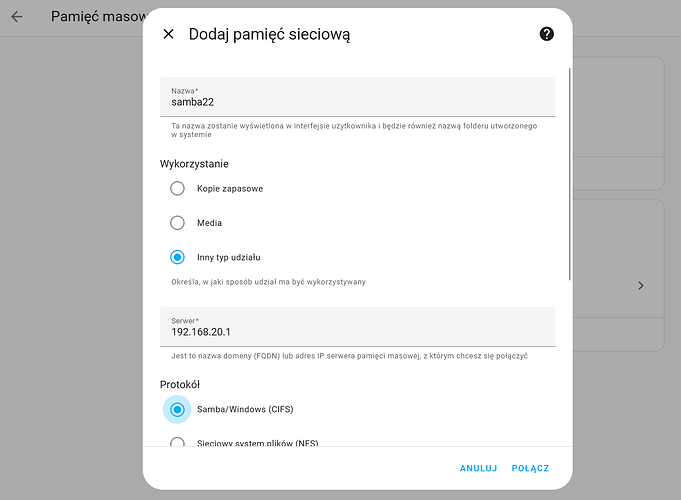Open the help question mark icon
Image resolution: width=681 pixels, height=500 pixels.
(546, 34)
